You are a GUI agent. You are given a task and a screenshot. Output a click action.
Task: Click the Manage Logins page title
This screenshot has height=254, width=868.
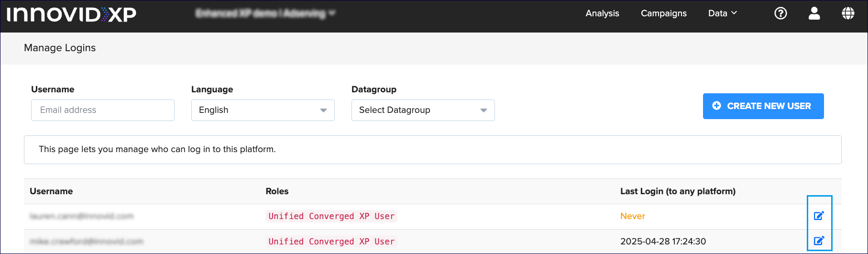click(x=60, y=48)
